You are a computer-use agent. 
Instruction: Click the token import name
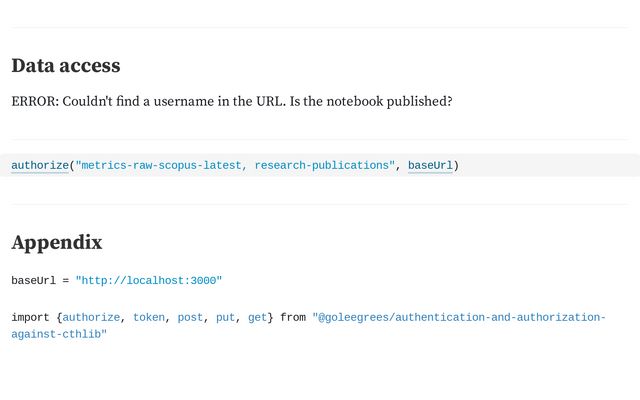click(149, 317)
